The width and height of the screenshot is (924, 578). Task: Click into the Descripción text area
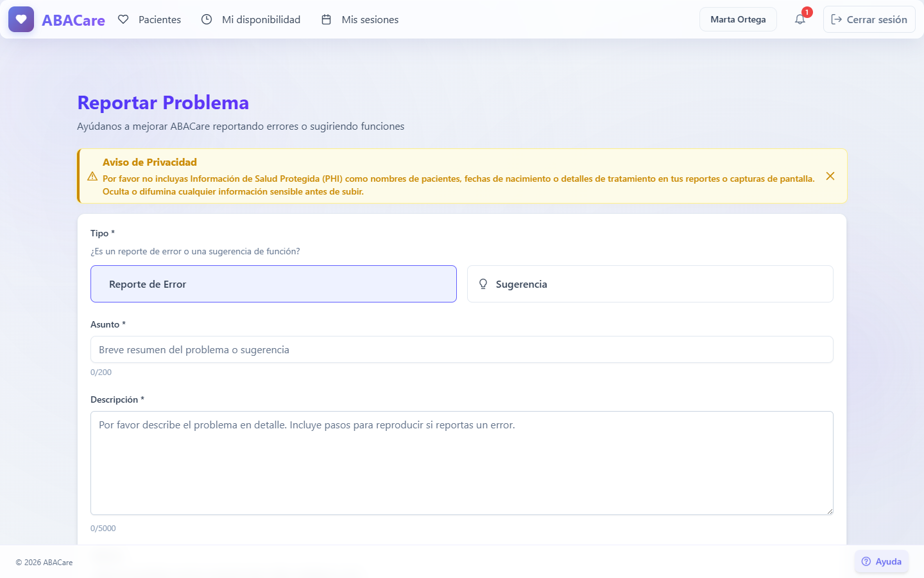pyautogui.click(x=462, y=463)
